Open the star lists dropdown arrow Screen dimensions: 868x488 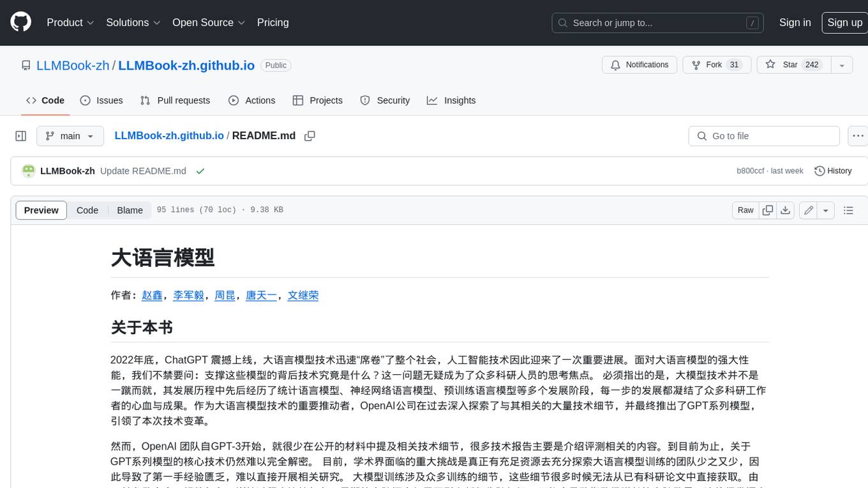[842, 65]
